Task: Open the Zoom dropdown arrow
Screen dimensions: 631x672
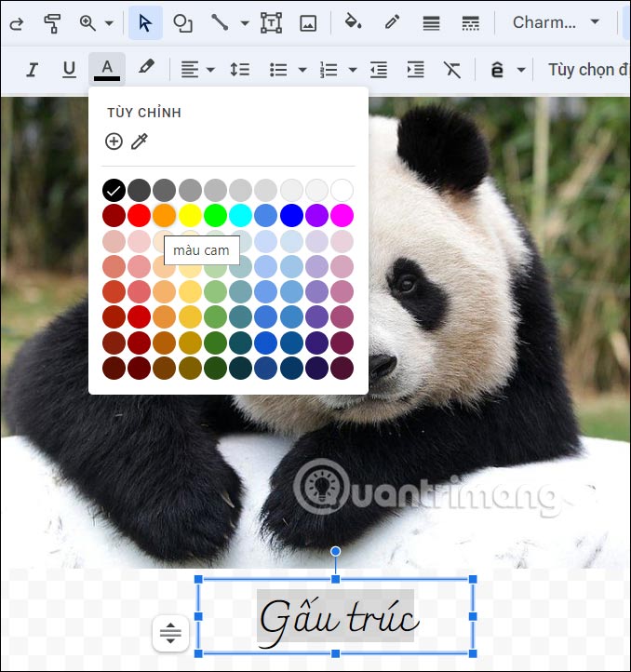Action: pyautogui.click(x=109, y=23)
